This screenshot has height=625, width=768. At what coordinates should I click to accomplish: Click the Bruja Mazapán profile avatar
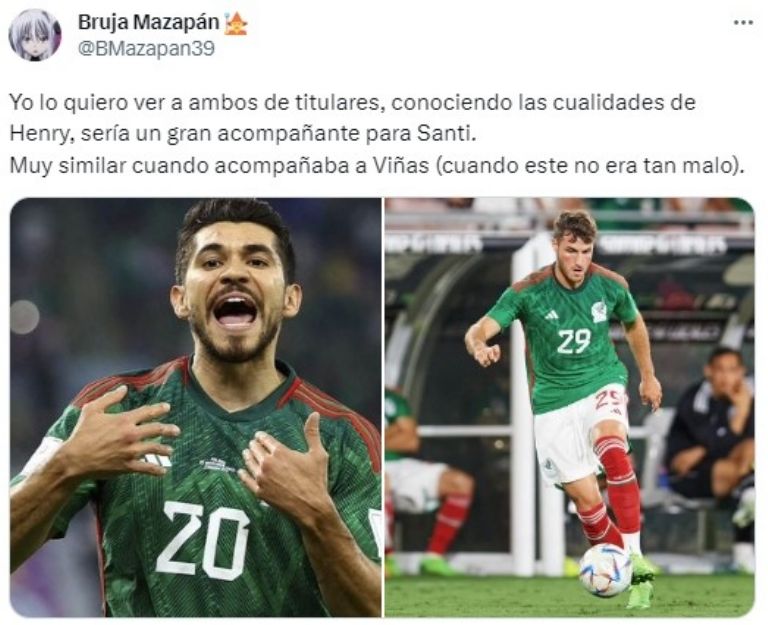(x=34, y=35)
